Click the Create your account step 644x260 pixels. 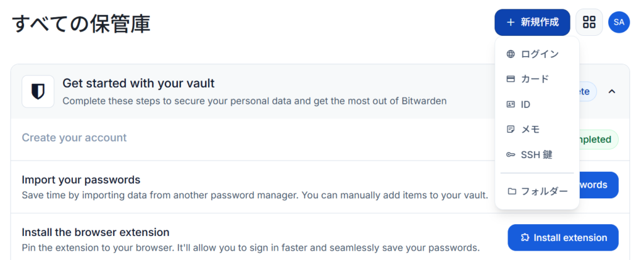[74, 137]
